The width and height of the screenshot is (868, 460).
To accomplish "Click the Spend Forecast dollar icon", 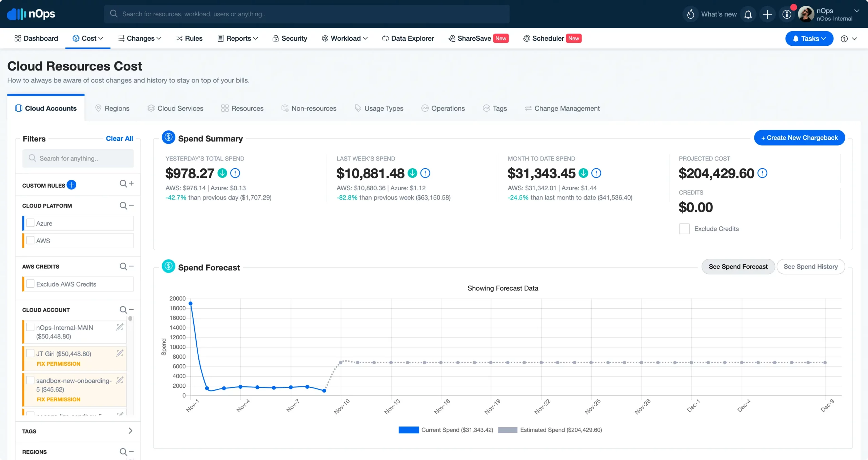I will (169, 266).
